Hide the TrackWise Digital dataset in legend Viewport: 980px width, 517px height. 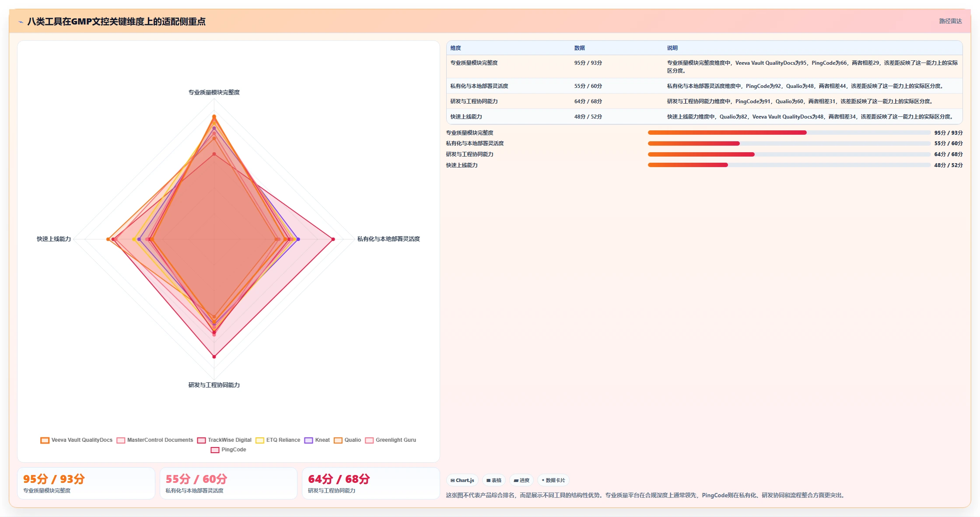224,440
